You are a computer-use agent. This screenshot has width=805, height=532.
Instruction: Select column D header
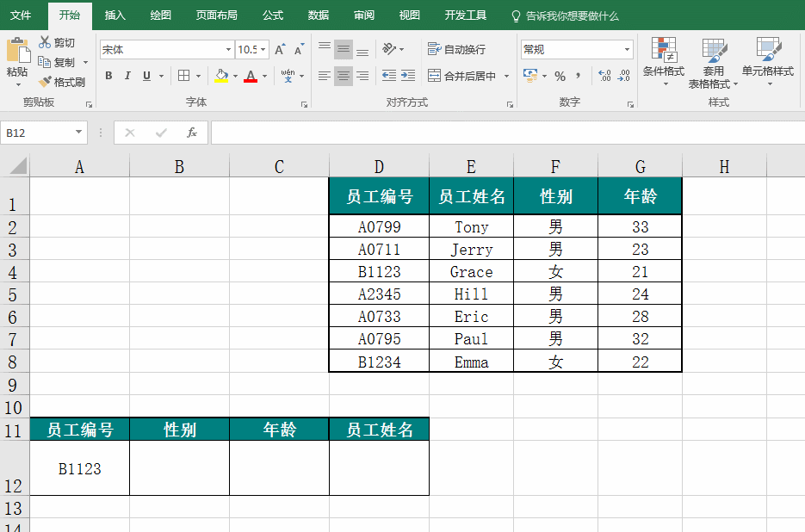(379, 166)
